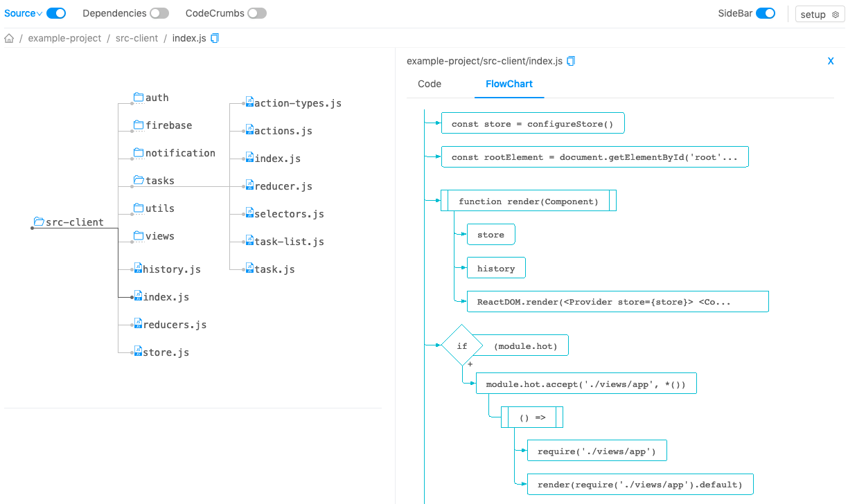Click the firebase folder icon
848x504 pixels.
tap(139, 125)
